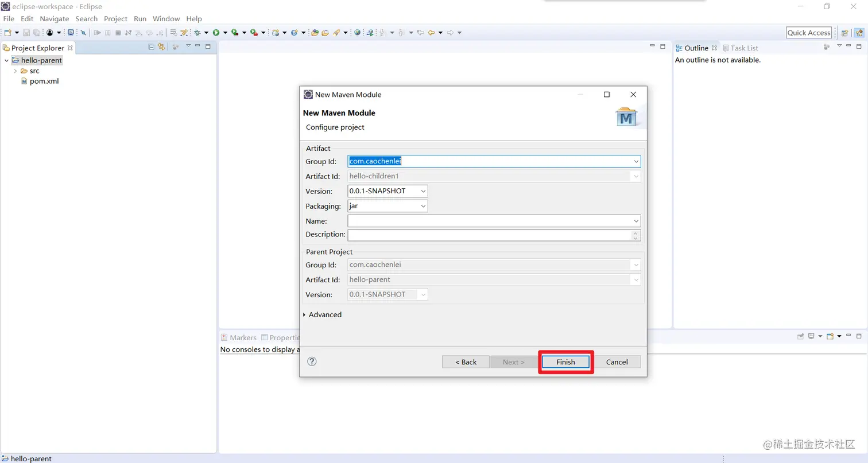This screenshot has width=868, height=463.
Task: Toggle Link with Editor in Project Explorer
Action: pyautogui.click(x=161, y=47)
